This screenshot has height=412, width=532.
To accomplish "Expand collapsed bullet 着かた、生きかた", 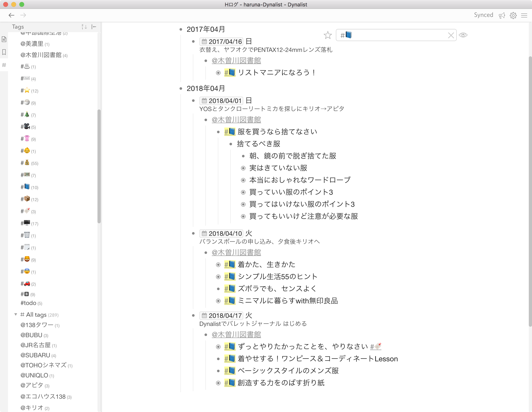I will 218,265.
